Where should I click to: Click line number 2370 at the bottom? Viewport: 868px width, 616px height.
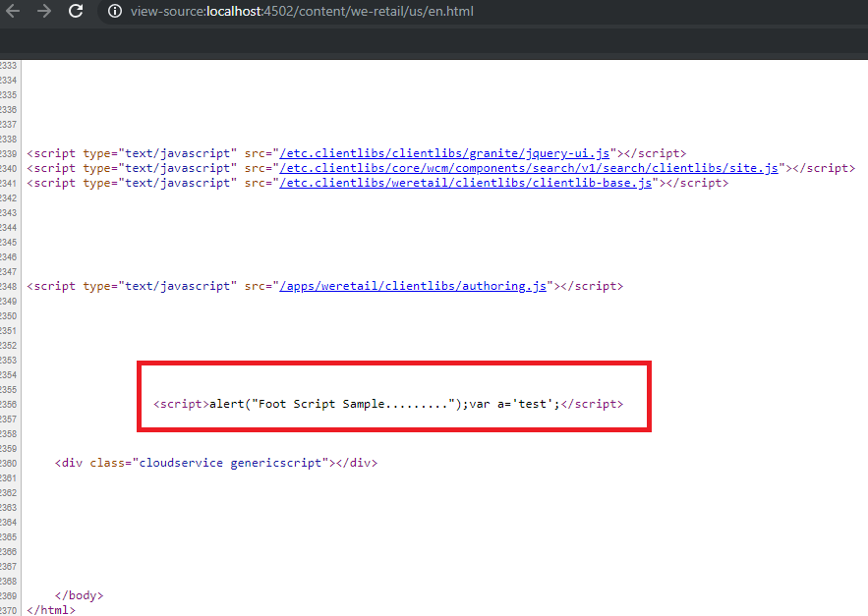click(10, 609)
